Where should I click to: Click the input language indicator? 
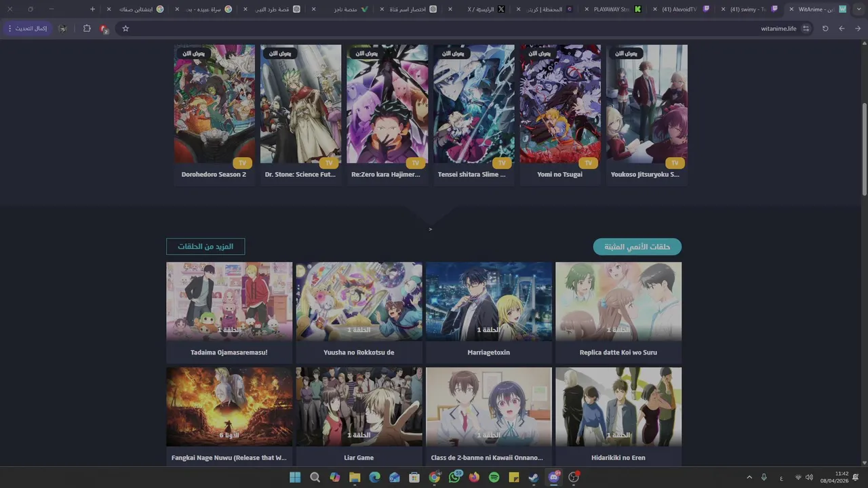[x=781, y=477]
